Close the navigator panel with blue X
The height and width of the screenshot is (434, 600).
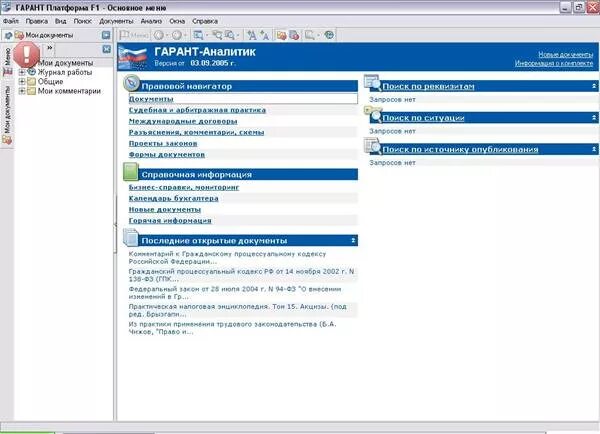(107, 49)
